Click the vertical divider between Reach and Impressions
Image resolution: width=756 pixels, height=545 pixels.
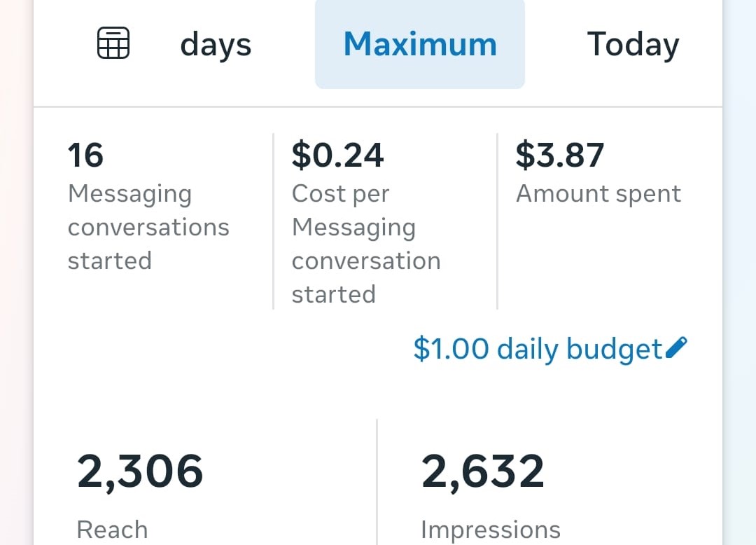click(x=377, y=482)
